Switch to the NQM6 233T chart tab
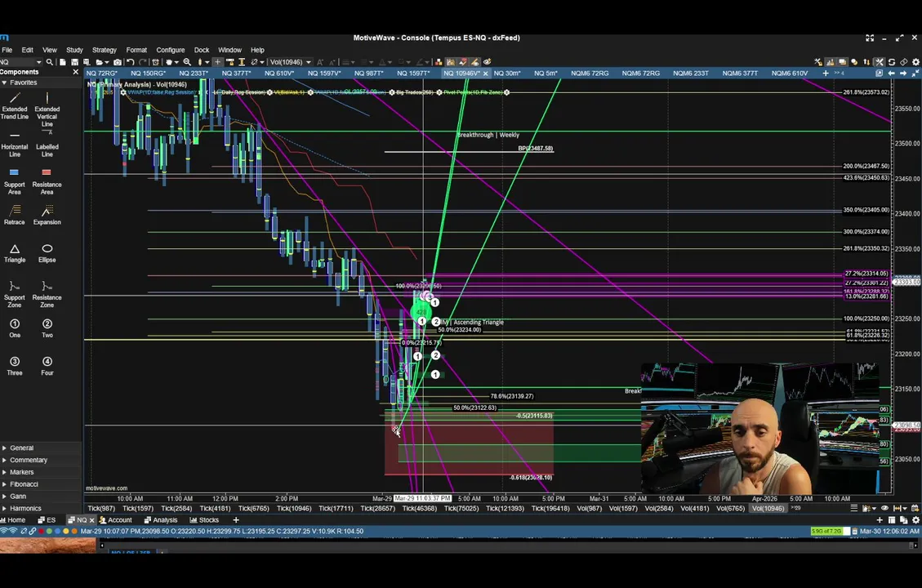This screenshot has height=588, width=922. [x=690, y=73]
